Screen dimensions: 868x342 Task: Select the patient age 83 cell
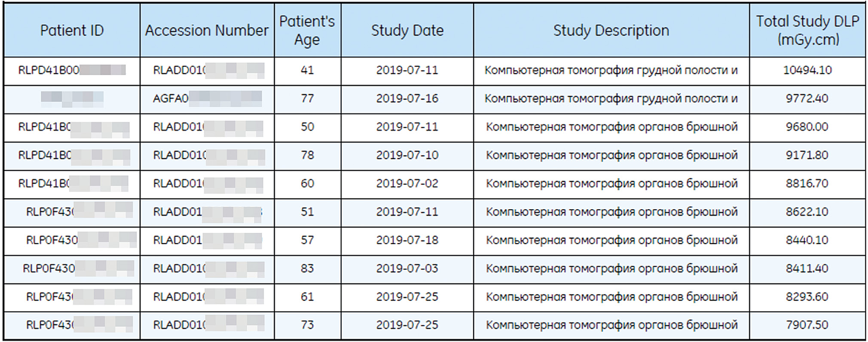tap(307, 269)
